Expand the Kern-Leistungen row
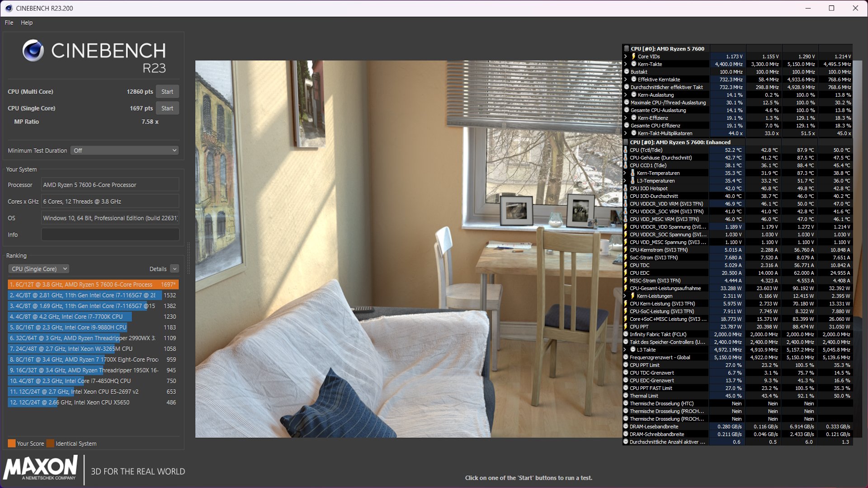This screenshot has width=868, height=488. coord(625,296)
